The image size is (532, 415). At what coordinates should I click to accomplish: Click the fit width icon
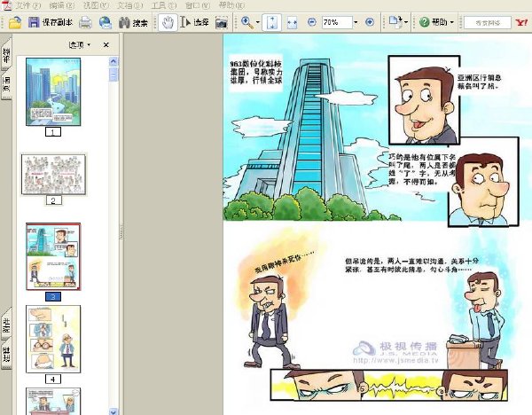(x=292, y=23)
